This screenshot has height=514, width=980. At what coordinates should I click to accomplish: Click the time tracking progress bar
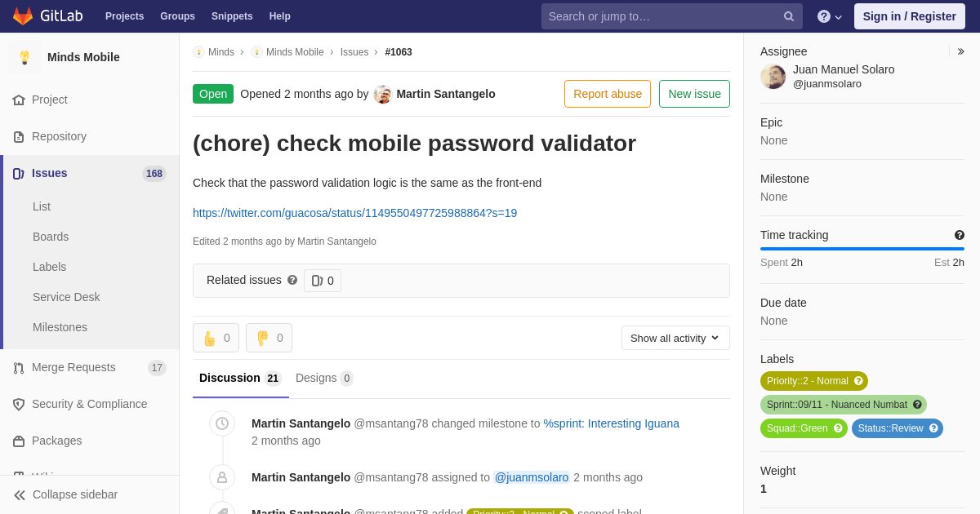[x=862, y=249]
